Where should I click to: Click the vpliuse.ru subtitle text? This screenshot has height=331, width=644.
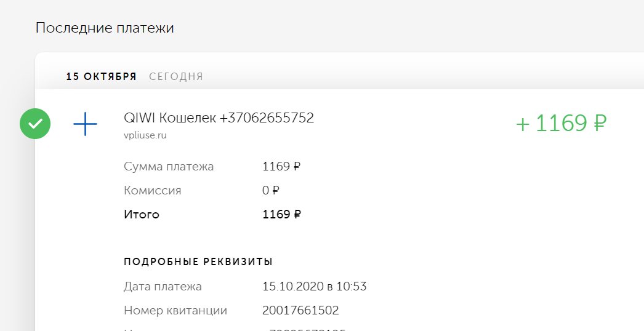click(x=145, y=135)
